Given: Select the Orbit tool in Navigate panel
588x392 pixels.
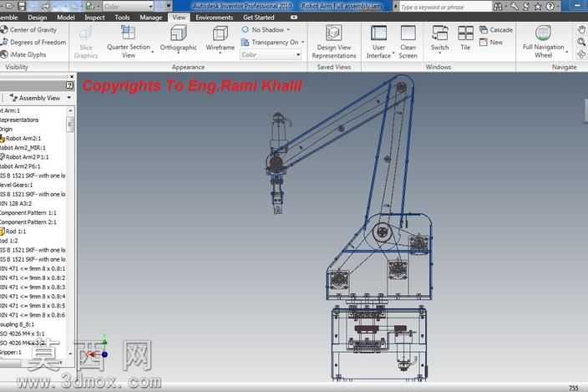Looking at the screenshot, I should 581,54.
